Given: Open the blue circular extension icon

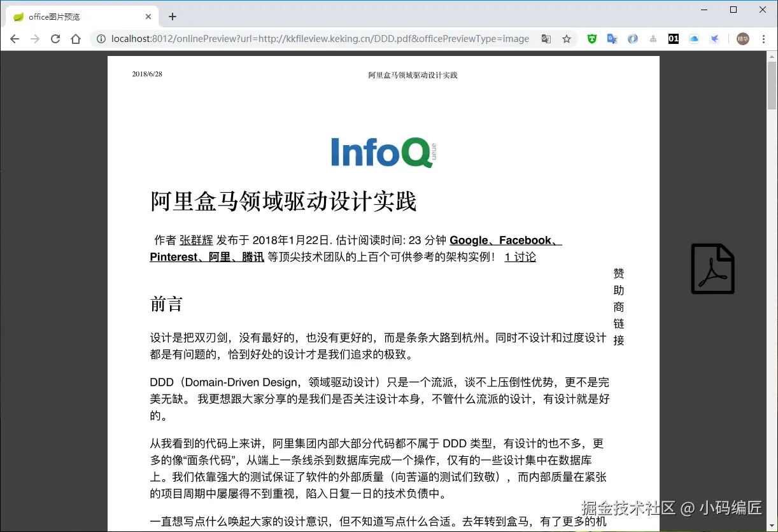Looking at the screenshot, I should [x=633, y=39].
